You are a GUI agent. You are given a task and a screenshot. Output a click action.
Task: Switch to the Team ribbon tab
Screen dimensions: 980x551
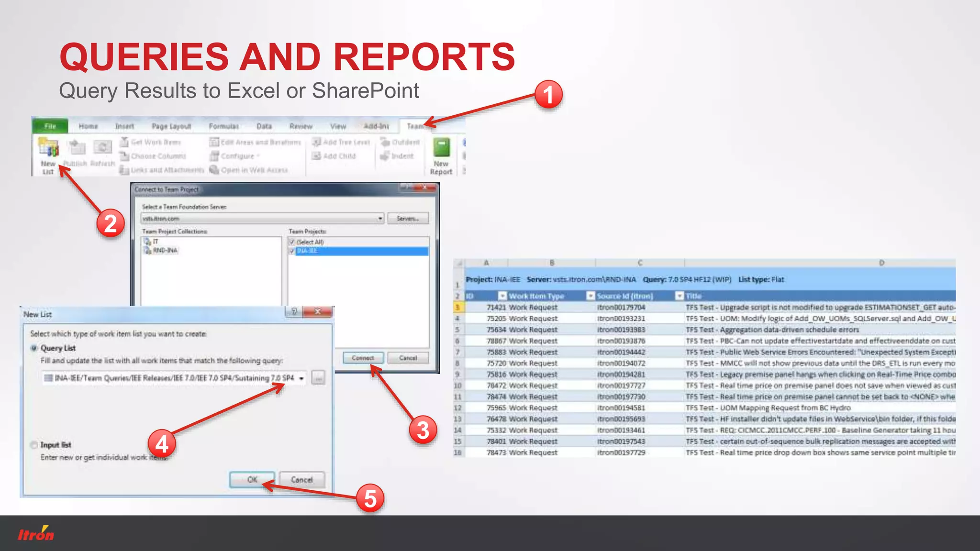(x=415, y=126)
